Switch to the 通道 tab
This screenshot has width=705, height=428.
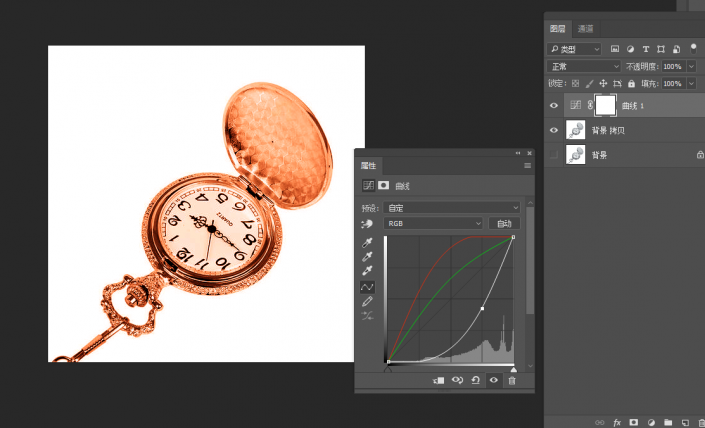pyautogui.click(x=585, y=29)
